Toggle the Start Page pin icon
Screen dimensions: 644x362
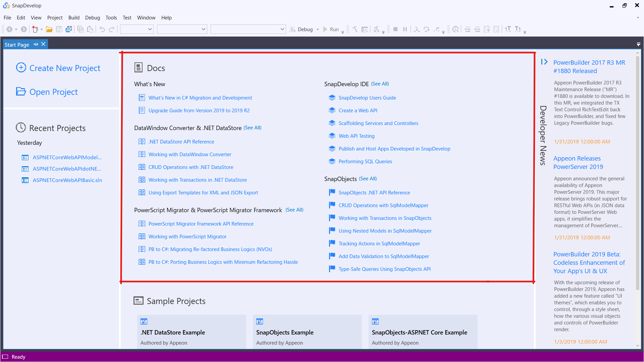point(36,44)
